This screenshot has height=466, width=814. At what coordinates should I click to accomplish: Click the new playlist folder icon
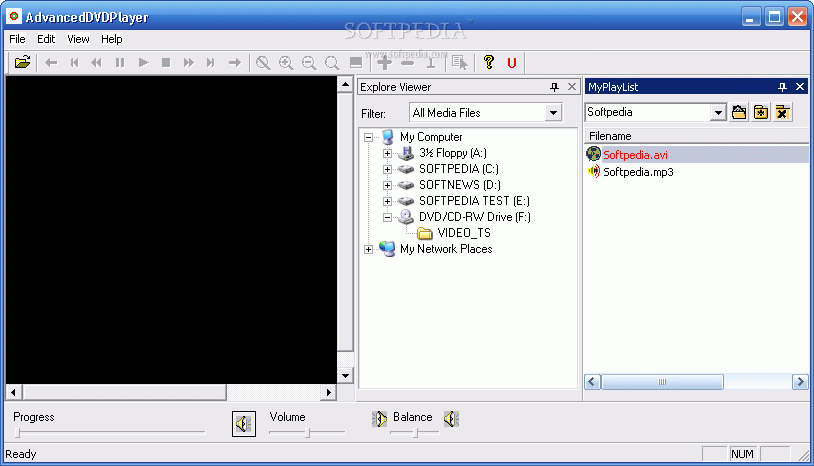click(761, 112)
